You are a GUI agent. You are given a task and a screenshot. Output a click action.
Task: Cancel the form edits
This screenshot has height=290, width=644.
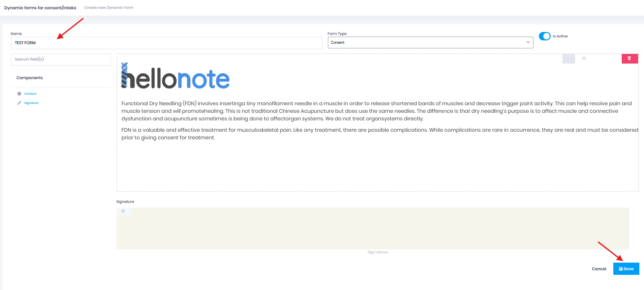(x=599, y=269)
